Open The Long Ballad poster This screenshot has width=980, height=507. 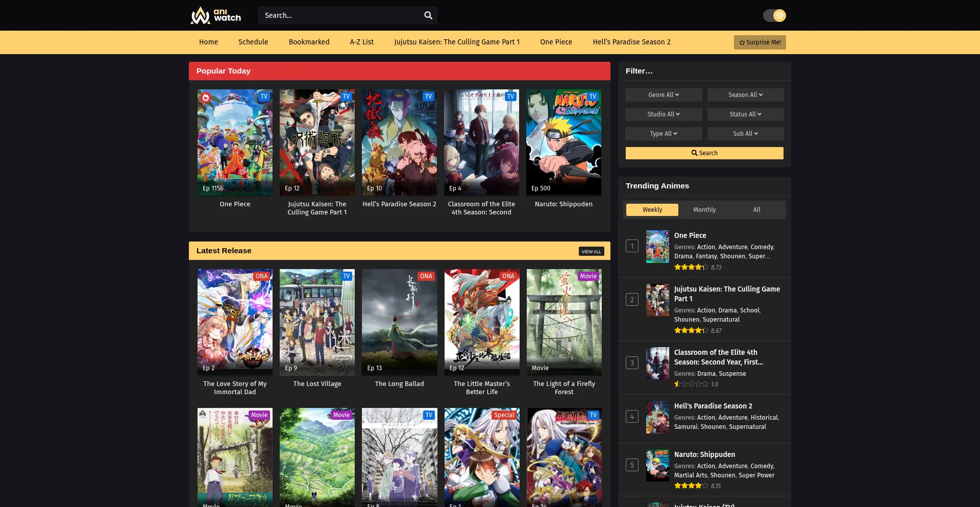point(399,322)
